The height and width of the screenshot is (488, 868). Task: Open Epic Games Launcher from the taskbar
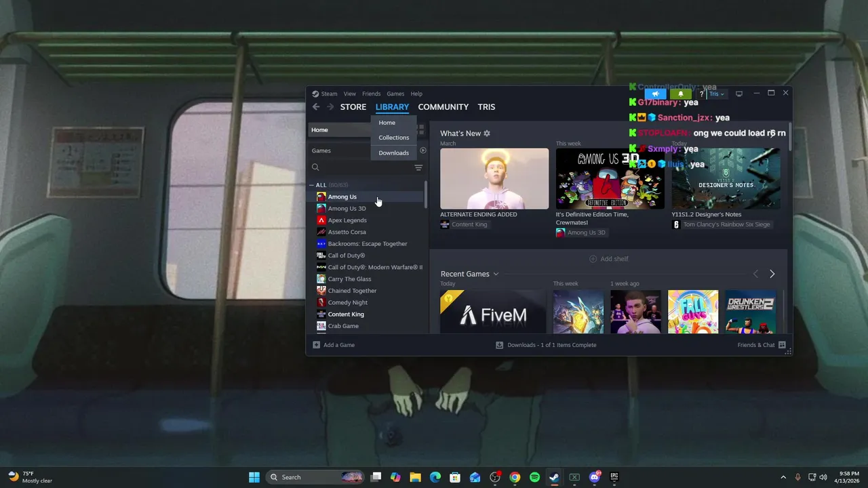(614, 477)
